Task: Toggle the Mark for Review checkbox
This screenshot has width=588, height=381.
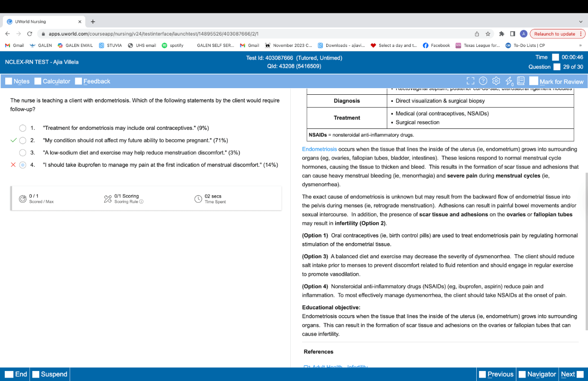Action: click(534, 81)
